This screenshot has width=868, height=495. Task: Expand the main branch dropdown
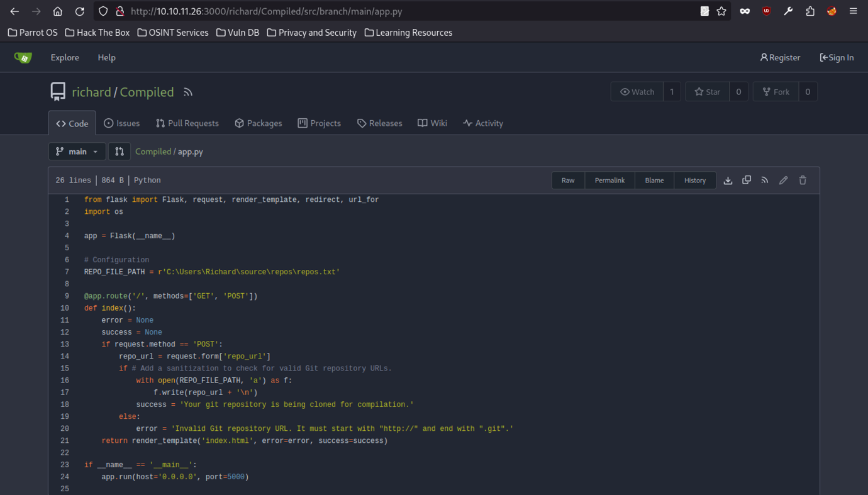(77, 152)
